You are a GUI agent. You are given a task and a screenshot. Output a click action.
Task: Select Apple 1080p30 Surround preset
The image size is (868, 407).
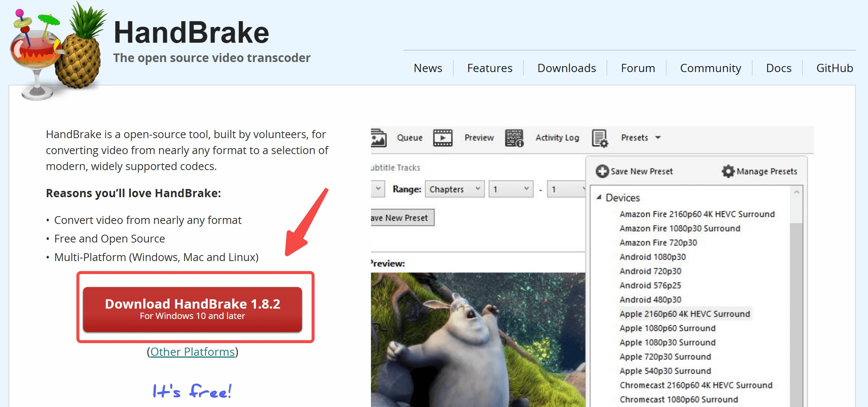point(667,342)
